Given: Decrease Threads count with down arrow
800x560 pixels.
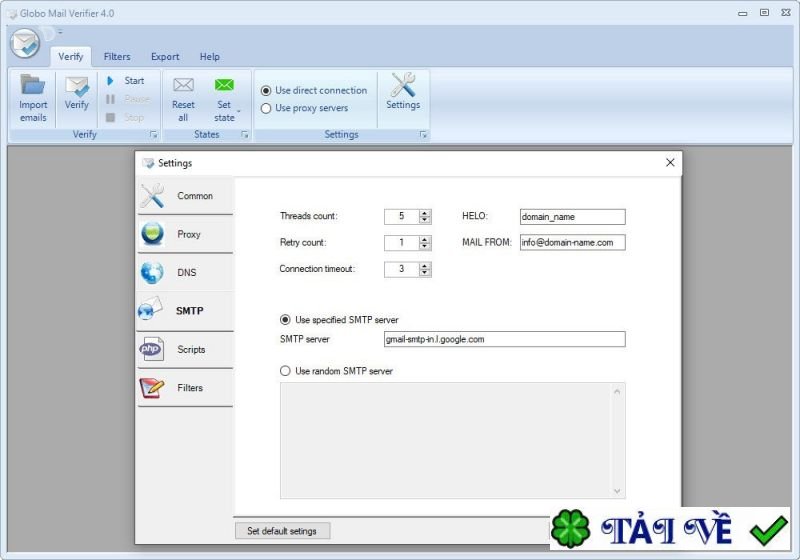Looking at the screenshot, I should pos(425,220).
